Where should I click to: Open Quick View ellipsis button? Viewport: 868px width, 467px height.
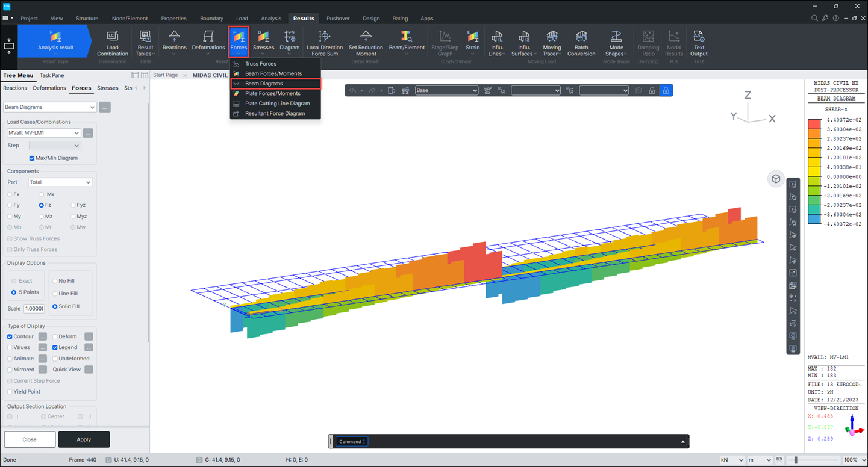[89, 370]
